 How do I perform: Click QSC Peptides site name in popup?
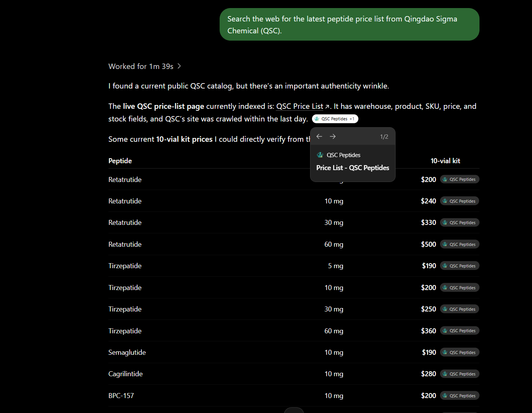click(343, 155)
